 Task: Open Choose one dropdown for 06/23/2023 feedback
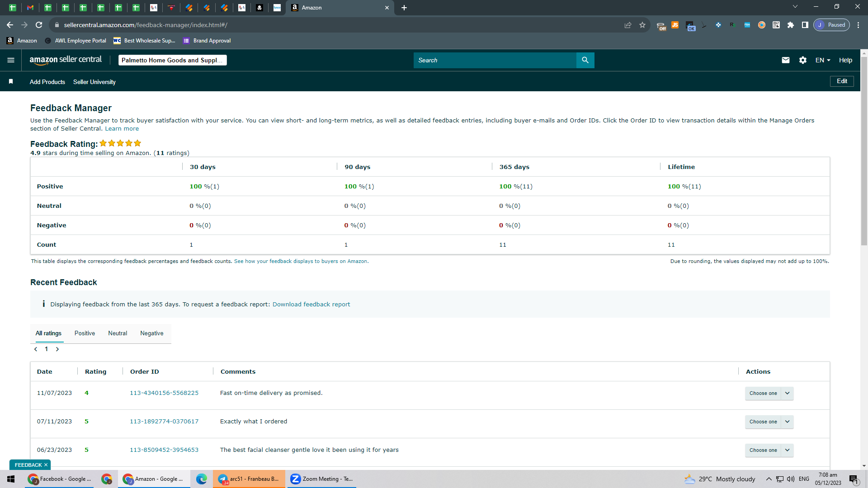click(x=769, y=450)
